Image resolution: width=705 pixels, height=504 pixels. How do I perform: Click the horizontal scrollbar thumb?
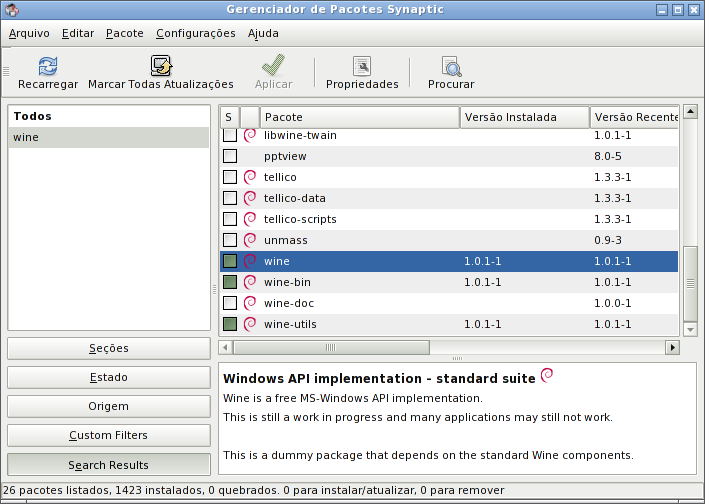(x=331, y=347)
